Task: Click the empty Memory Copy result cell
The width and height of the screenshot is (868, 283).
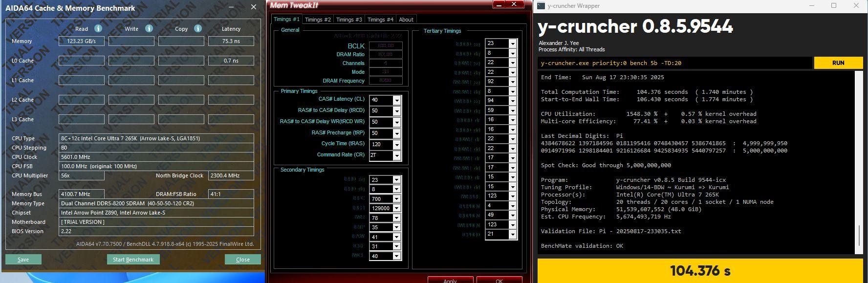Action: coord(181,42)
